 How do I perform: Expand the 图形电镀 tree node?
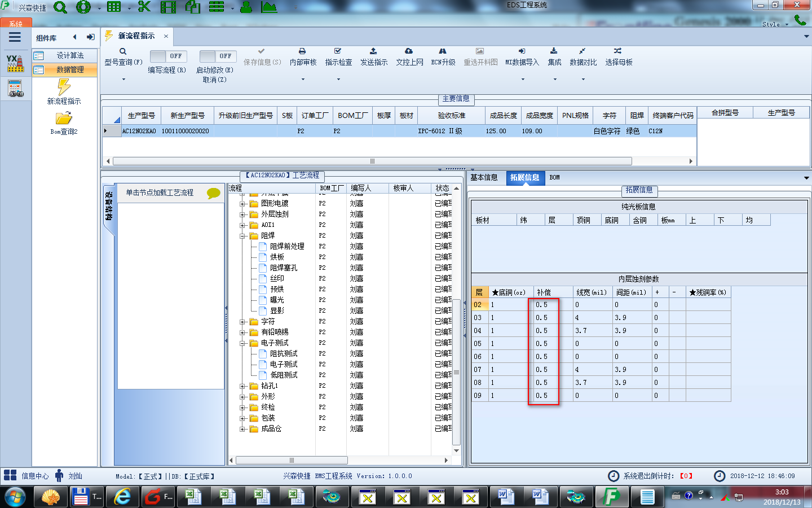(242, 203)
